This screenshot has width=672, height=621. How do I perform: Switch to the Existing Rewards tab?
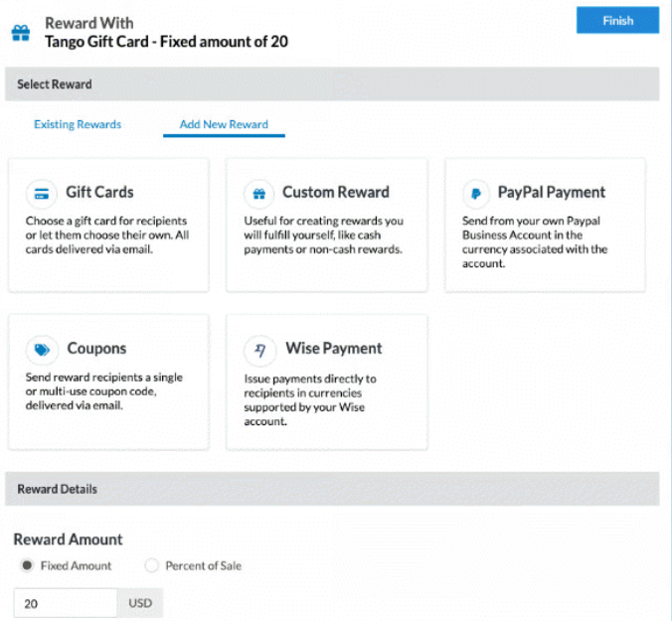pyautogui.click(x=78, y=124)
